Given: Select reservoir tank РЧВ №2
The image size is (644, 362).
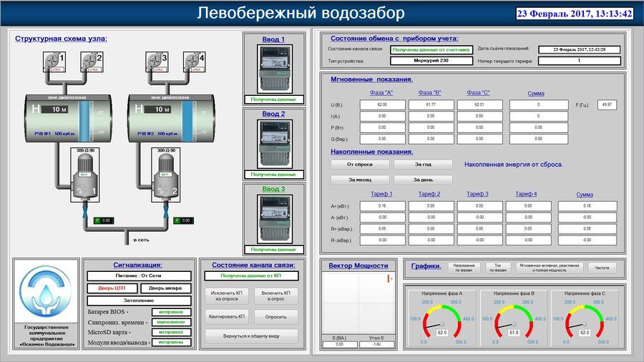Looking at the screenshot, I should point(171,119).
